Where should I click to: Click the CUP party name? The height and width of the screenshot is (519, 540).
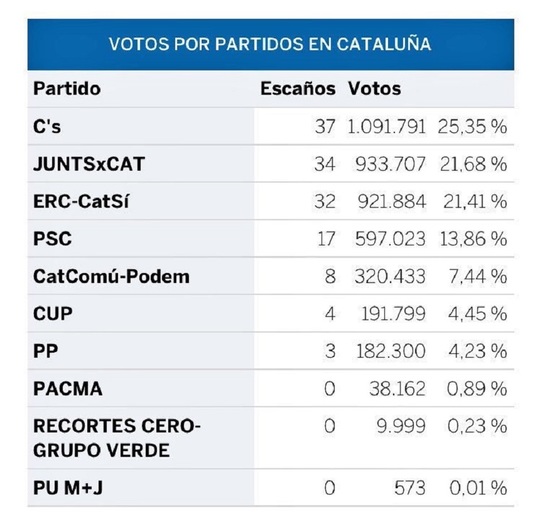[x=53, y=314]
